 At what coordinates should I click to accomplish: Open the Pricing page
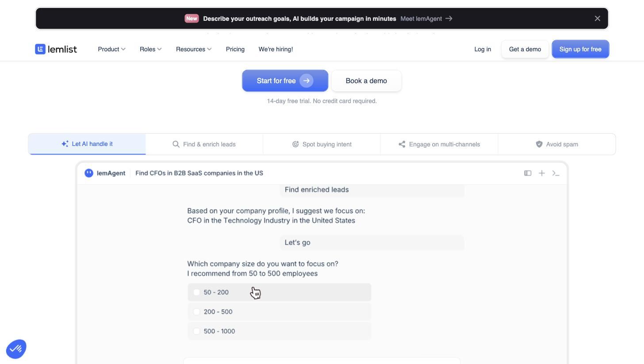pos(235,49)
